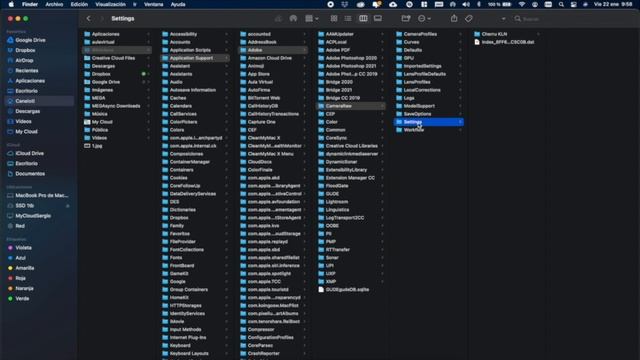Click the AirDrop toolbar icon
Viewport: 640px width, 360px height.
click(293, 19)
